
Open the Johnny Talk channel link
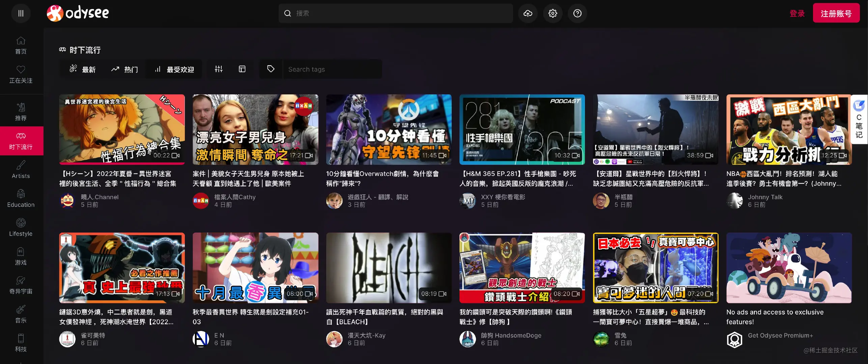tap(765, 197)
